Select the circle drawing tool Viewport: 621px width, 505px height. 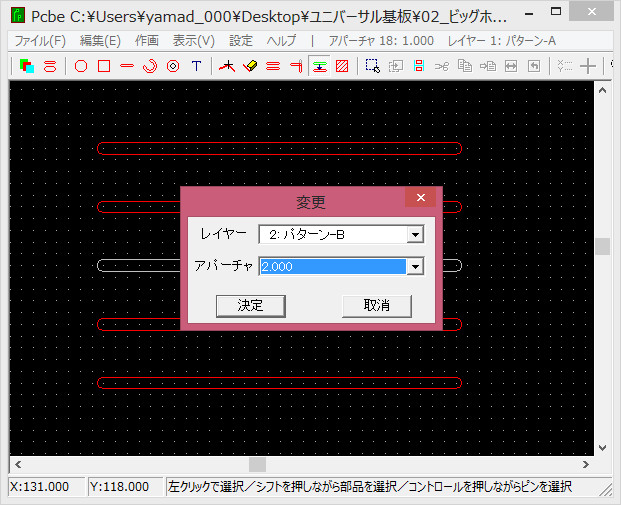[81, 66]
